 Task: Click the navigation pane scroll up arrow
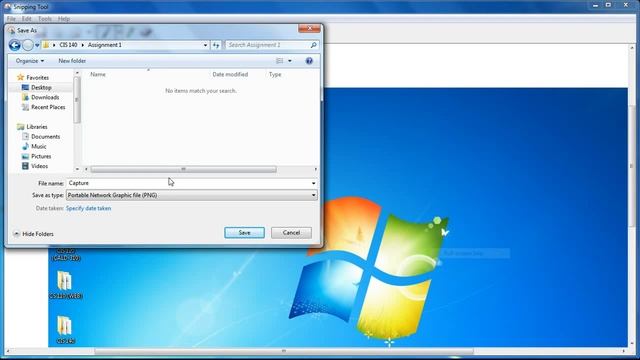tap(77, 73)
